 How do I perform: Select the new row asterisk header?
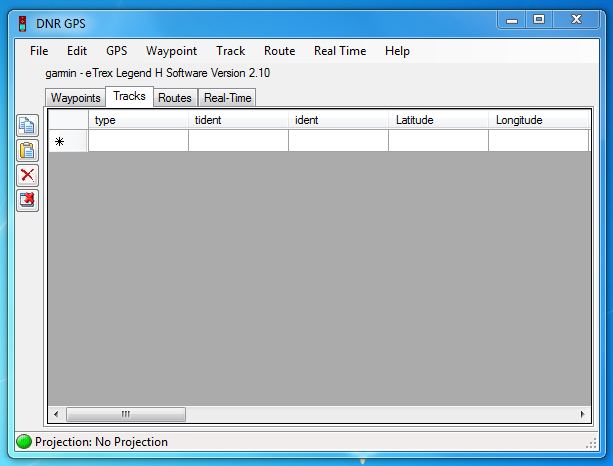point(68,141)
